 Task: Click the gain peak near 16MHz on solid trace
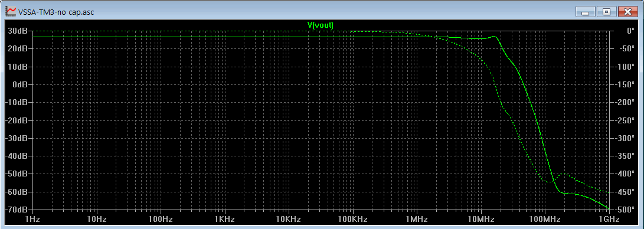(x=495, y=37)
